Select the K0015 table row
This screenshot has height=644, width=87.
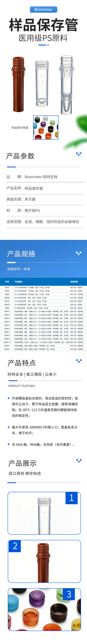click(x=43, y=287)
